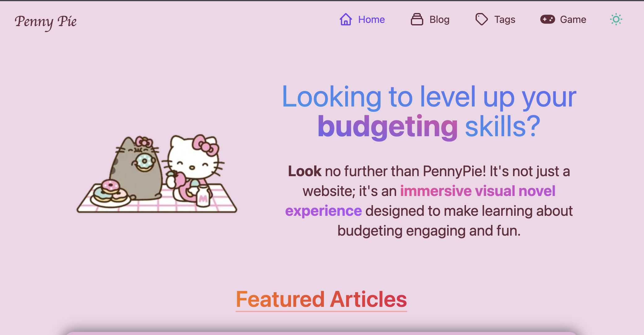644x335 pixels.
Task: Click the pink 'immersive visual novel' text
Action: tap(478, 191)
